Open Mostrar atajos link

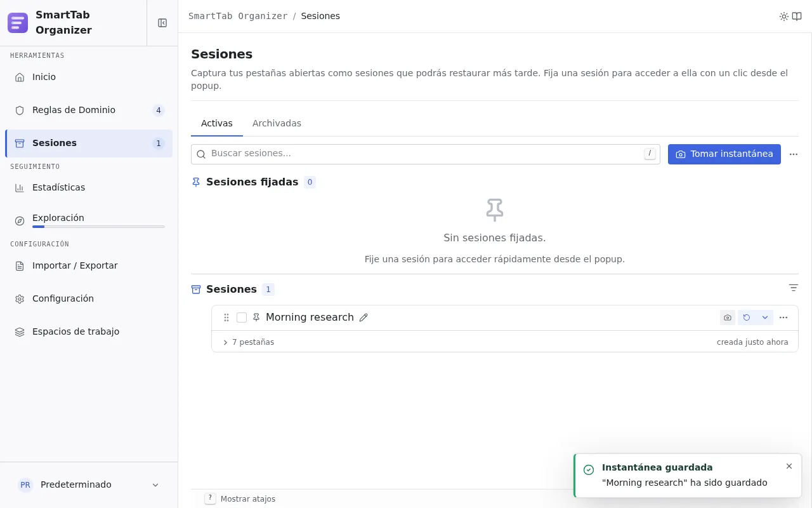pos(240,499)
